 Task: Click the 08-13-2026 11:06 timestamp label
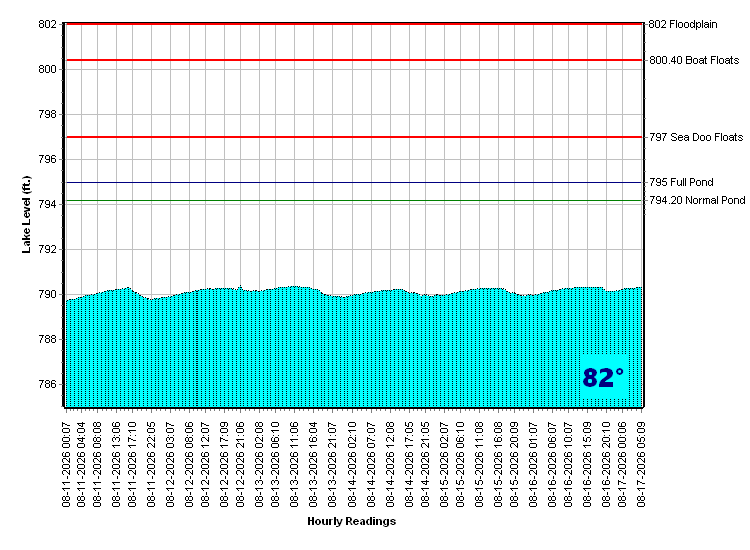[294, 464]
